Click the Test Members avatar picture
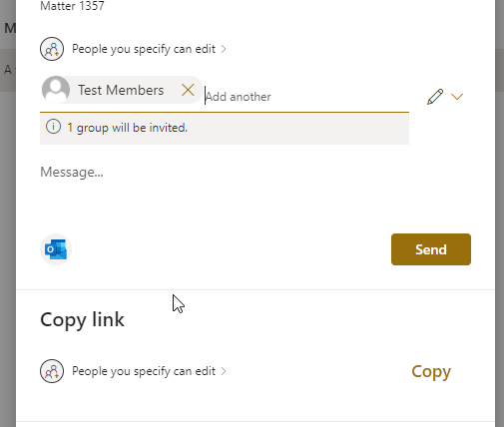Image resolution: width=504 pixels, height=427 pixels. [56, 90]
